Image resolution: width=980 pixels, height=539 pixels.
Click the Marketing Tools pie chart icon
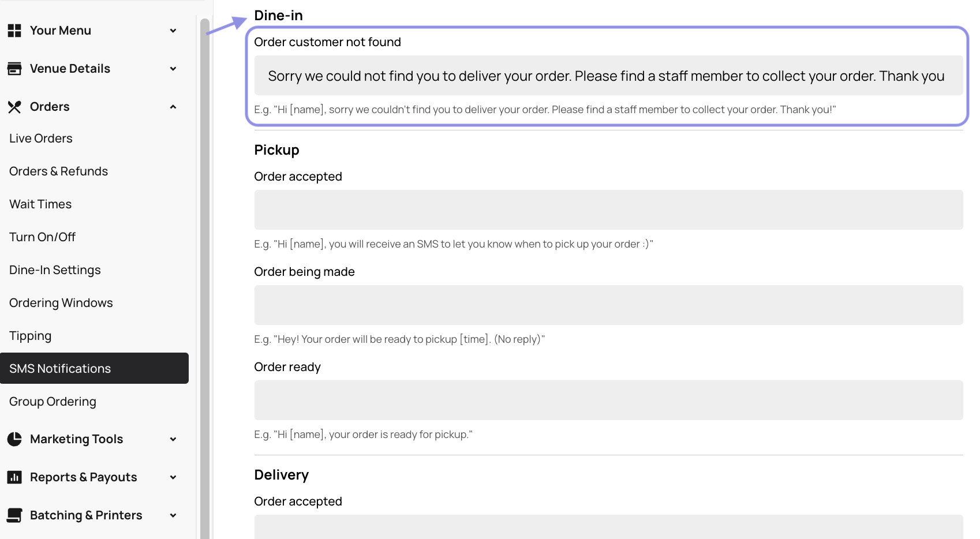pos(14,439)
